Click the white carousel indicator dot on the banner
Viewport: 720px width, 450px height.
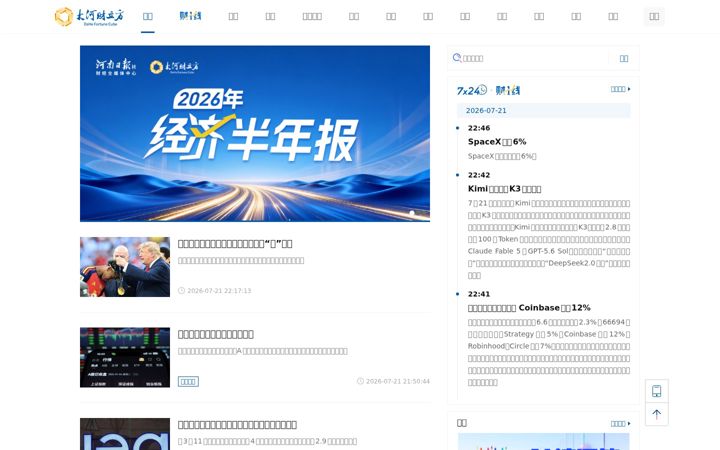pyautogui.click(x=412, y=213)
